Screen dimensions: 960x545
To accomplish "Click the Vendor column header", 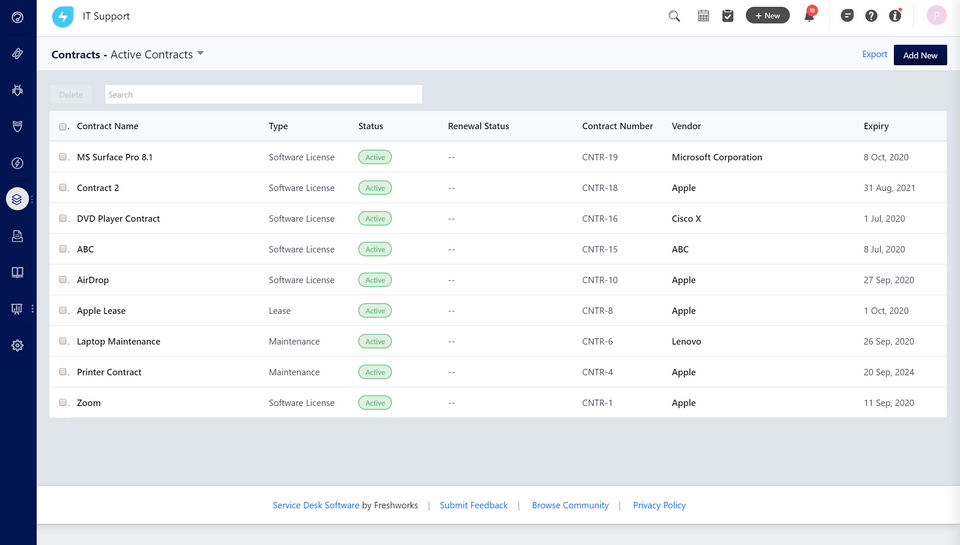I will (686, 126).
